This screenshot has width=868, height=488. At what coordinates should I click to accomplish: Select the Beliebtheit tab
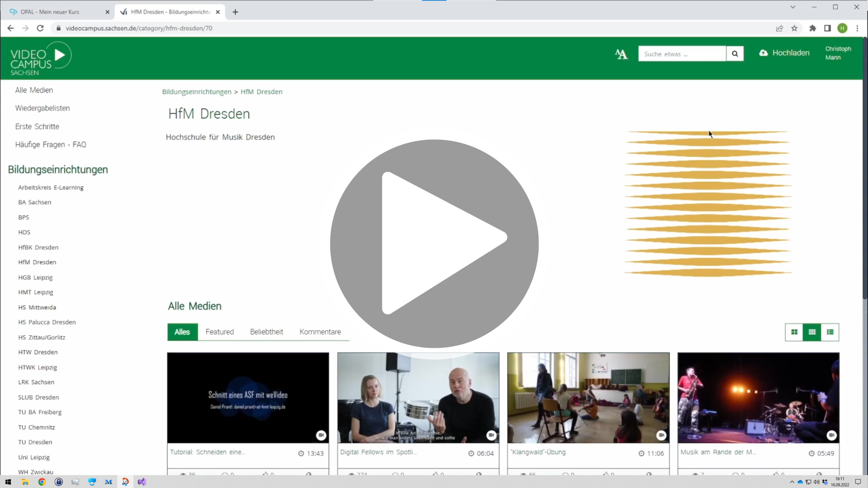(267, 332)
